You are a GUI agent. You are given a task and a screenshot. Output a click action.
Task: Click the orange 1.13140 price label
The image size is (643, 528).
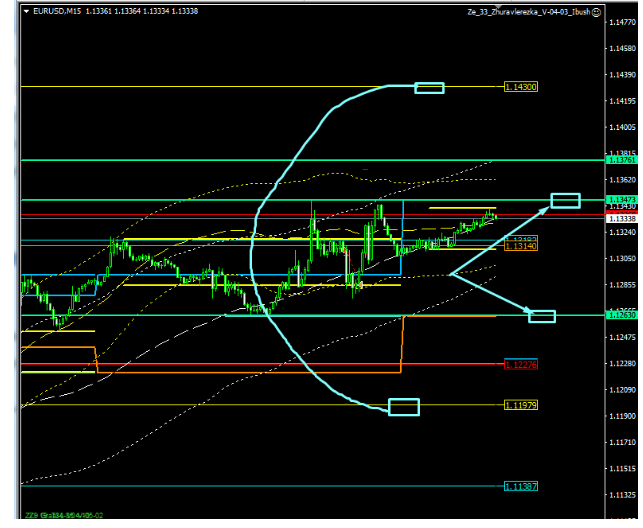pos(521,246)
